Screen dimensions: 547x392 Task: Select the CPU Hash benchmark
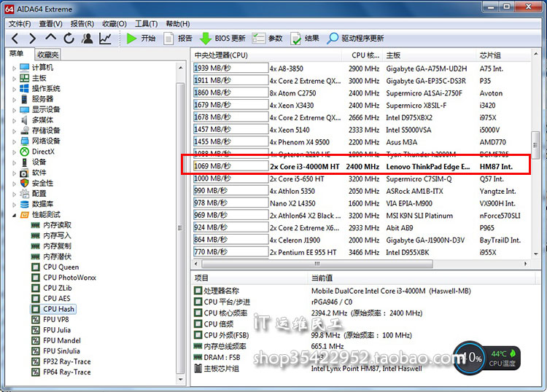point(58,309)
